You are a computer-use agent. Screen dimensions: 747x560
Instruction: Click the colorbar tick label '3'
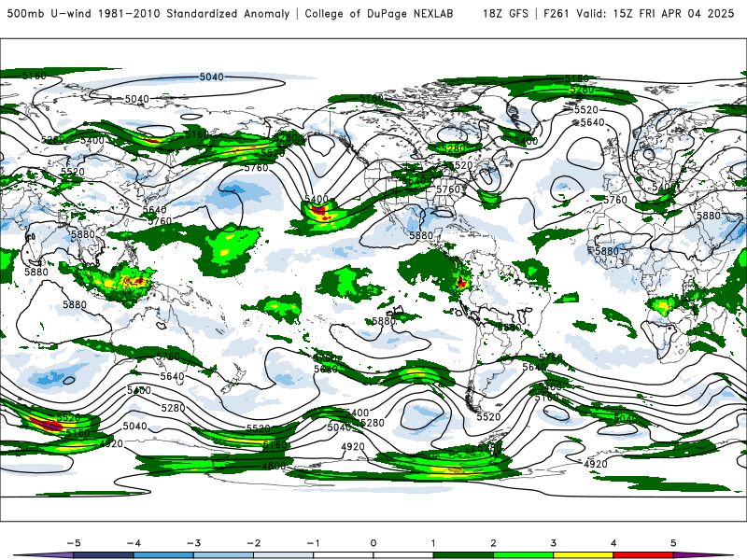554,543
